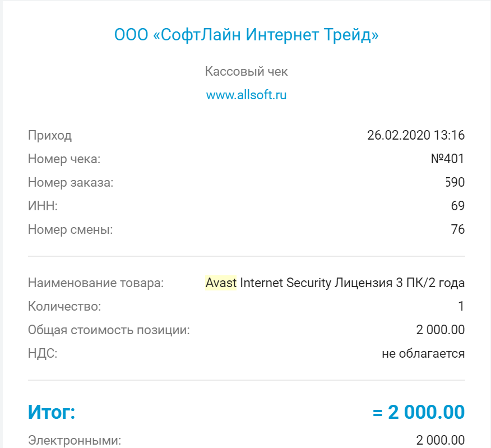Click the Наименование товара label

pyautogui.click(x=96, y=283)
